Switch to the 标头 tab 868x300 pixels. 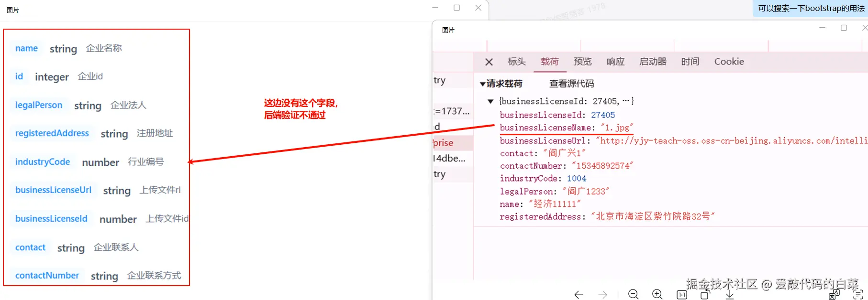517,62
